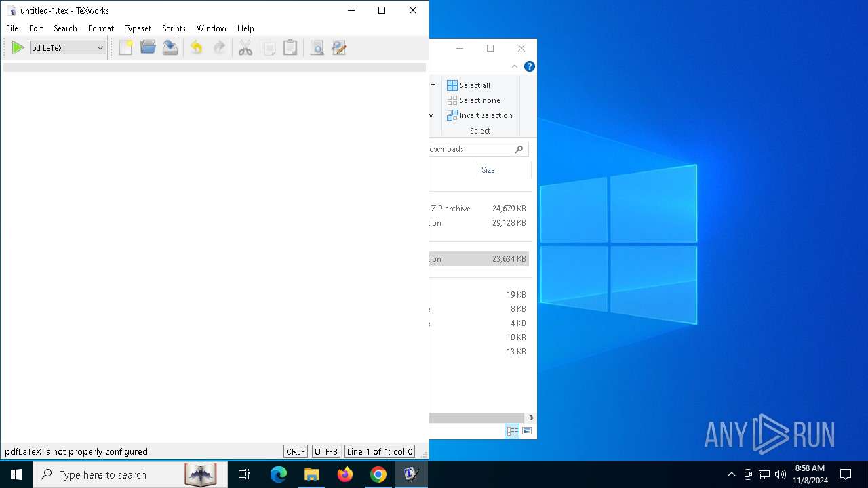Click the UTF-8 encoding indicator

[325, 451]
